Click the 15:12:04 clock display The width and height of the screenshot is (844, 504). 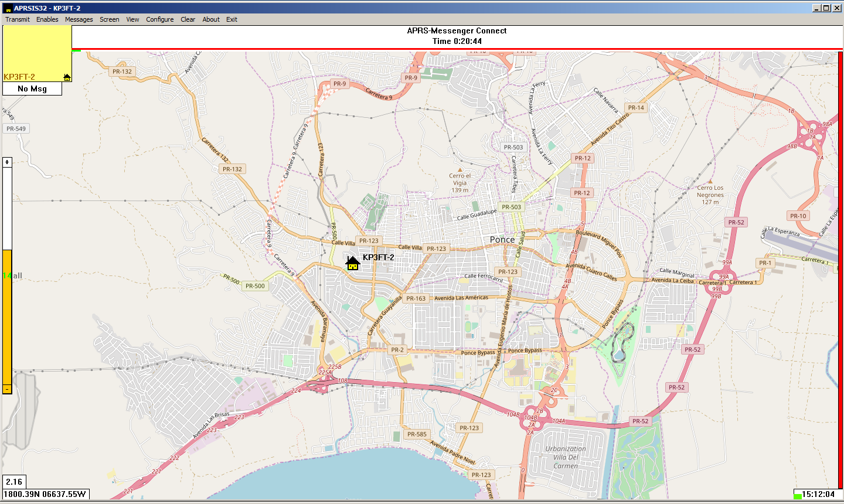[818, 494]
